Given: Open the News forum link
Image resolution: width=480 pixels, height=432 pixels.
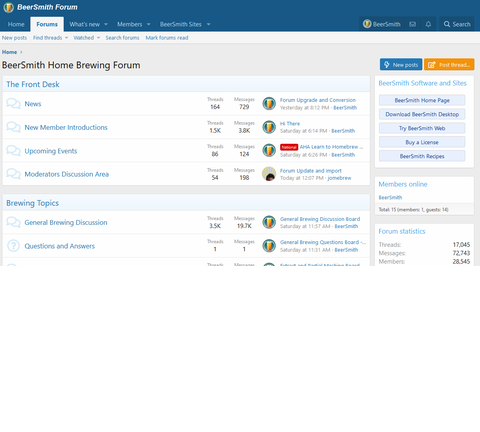Looking at the screenshot, I should coord(33,104).
